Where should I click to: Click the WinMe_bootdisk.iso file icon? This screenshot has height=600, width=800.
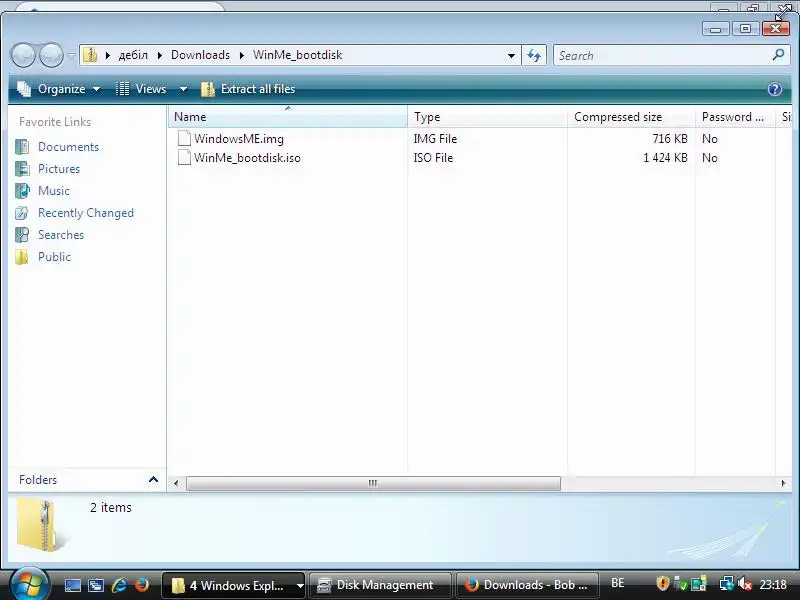184,157
